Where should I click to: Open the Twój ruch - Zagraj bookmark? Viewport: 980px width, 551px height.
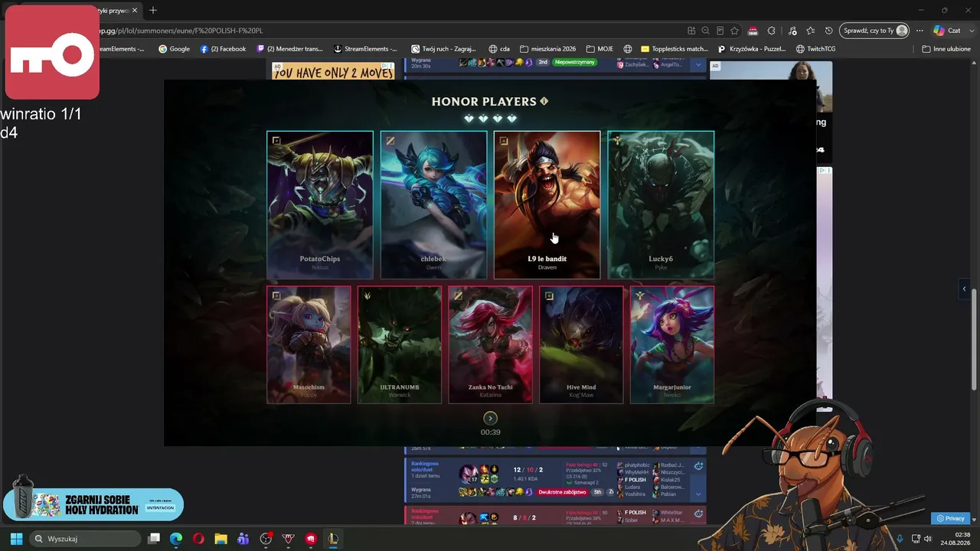pyautogui.click(x=443, y=49)
